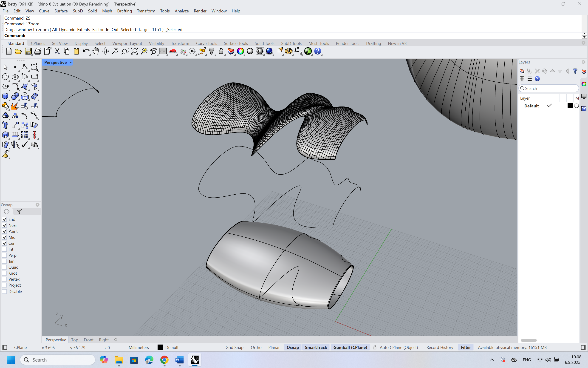The width and height of the screenshot is (588, 368).
Task: Switch to the Top viewport tab
Action: (x=75, y=340)
